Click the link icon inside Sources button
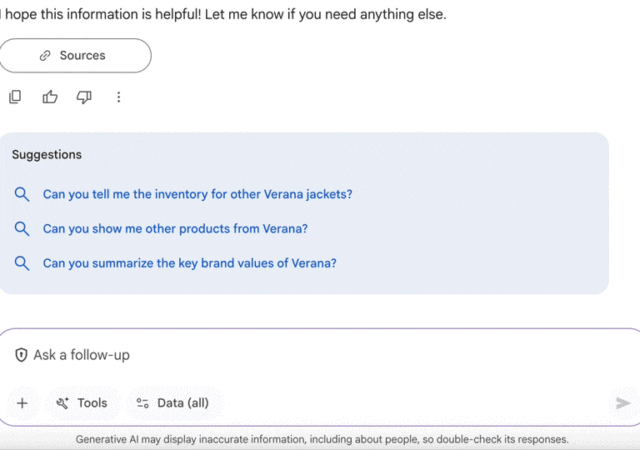 45,56
